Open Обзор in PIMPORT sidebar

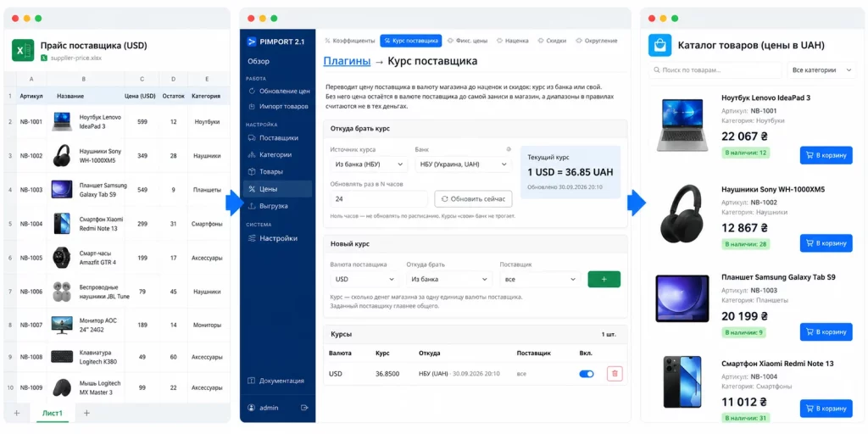point(259,61)
